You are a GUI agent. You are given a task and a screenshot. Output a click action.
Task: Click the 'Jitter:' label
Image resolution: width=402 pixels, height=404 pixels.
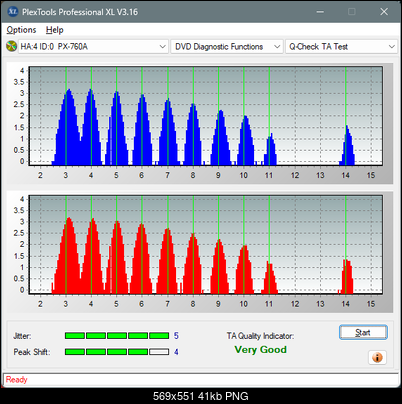click(22, 336)
